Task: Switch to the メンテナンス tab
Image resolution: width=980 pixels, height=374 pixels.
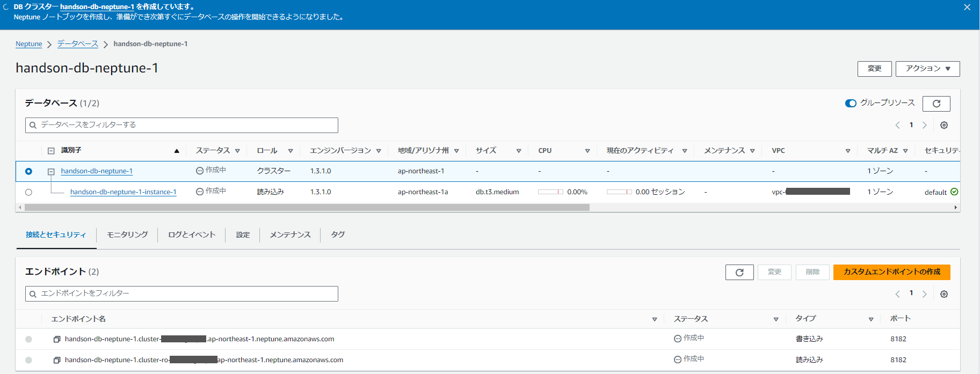Action: coord(290,235)
